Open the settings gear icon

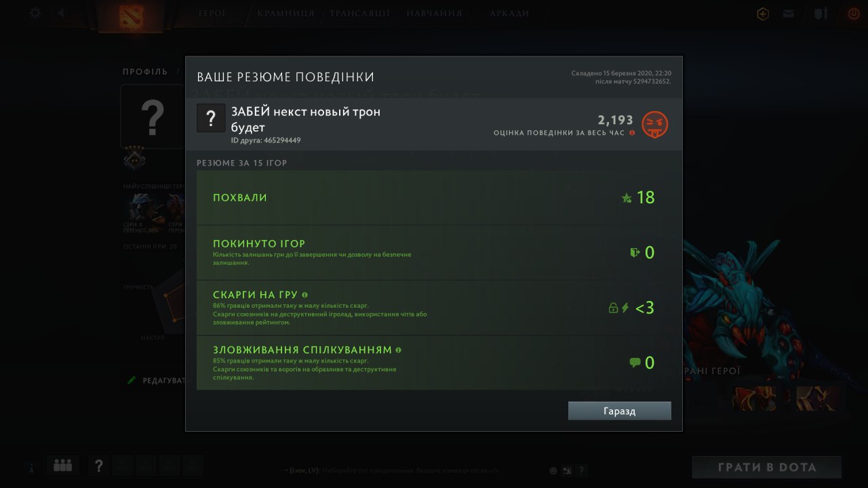[35, 13]
